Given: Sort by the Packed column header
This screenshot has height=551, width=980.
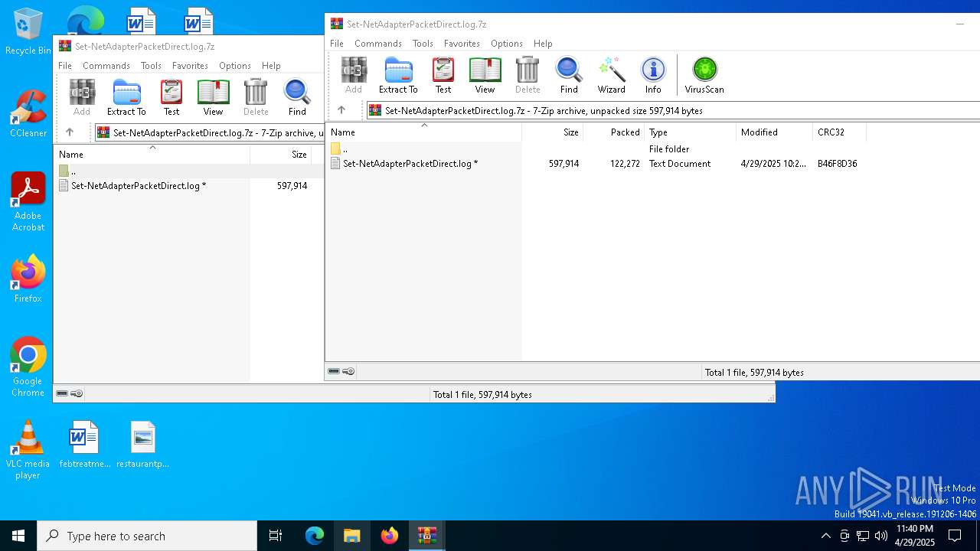Looking at the screenshot, I should [x=613, y=132].
